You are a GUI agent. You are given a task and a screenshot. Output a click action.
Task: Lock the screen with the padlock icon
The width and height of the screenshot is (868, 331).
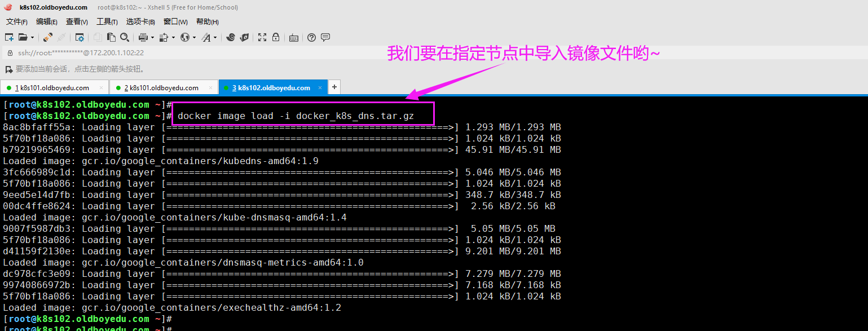[276, 37]
